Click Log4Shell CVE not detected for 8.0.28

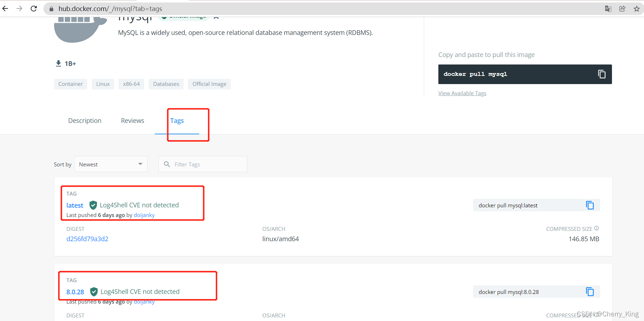coord(140,292)
